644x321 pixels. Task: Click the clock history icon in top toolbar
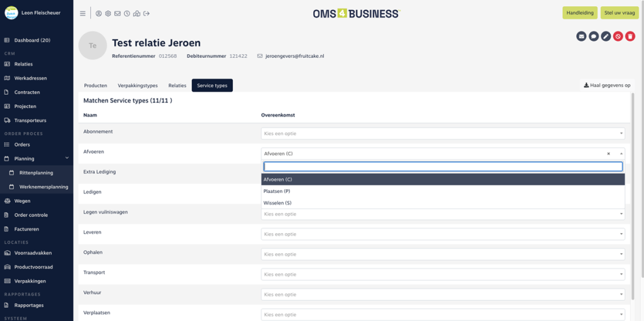click(x=127, y=13)
